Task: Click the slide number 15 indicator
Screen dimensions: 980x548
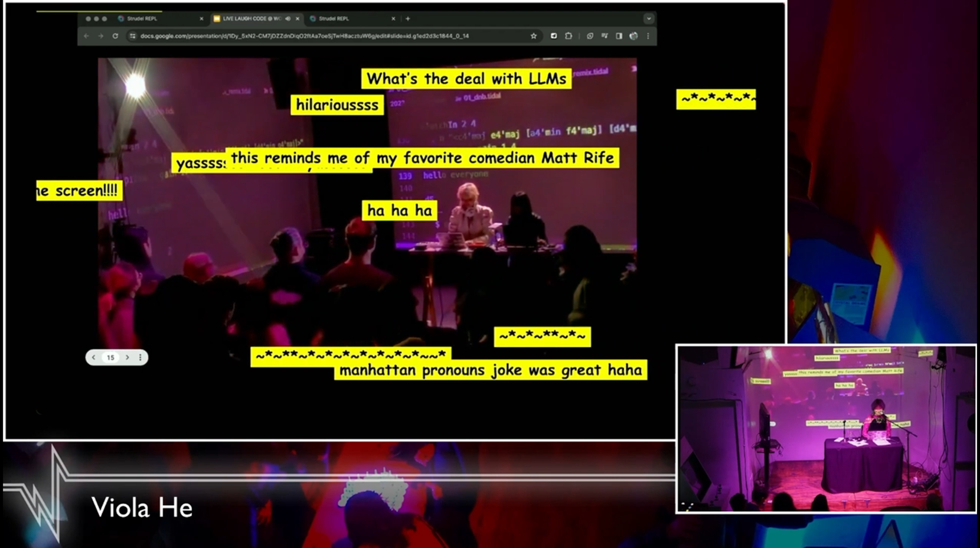Action: click(110, 357)
